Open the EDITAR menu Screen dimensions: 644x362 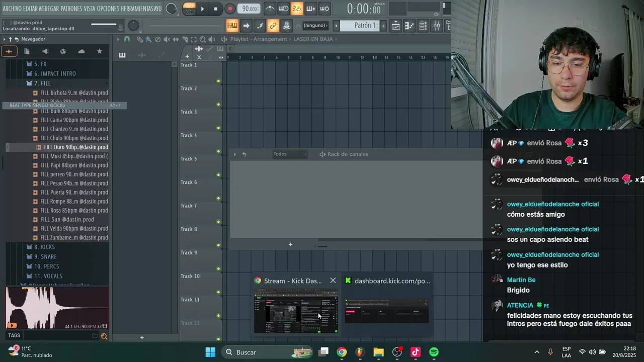tap(31, 9)
